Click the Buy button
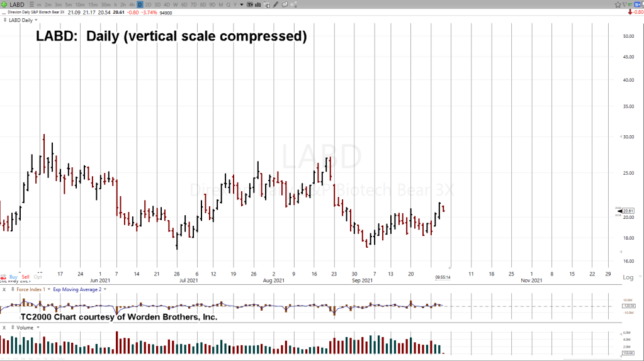Viewport: 644px width, 361px height. tap(13, 277)
